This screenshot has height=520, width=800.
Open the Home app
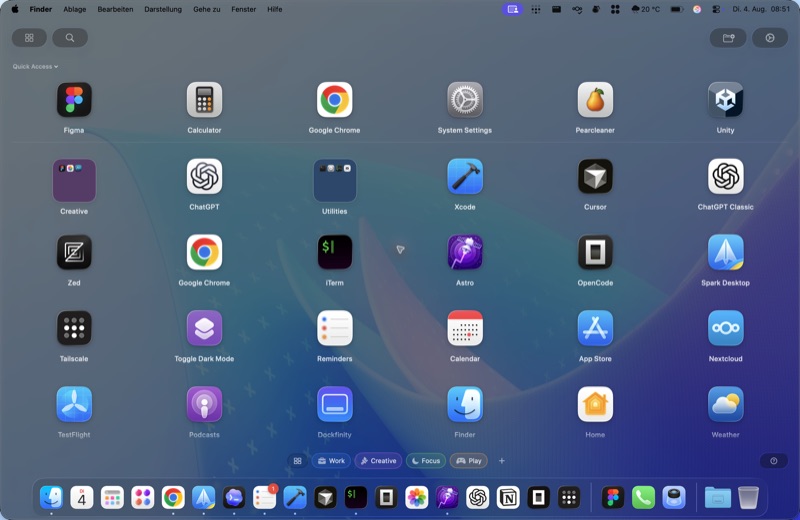click(x=595, y=404)
